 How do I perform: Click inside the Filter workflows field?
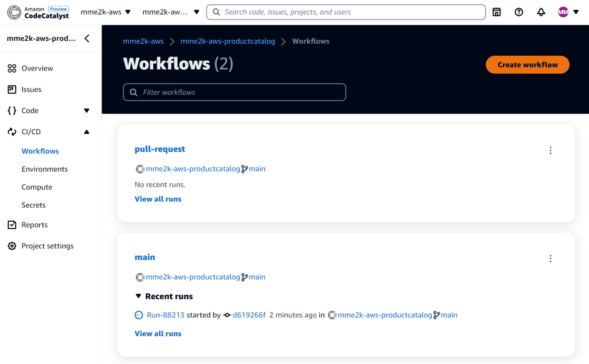click(x=234, y=92)
